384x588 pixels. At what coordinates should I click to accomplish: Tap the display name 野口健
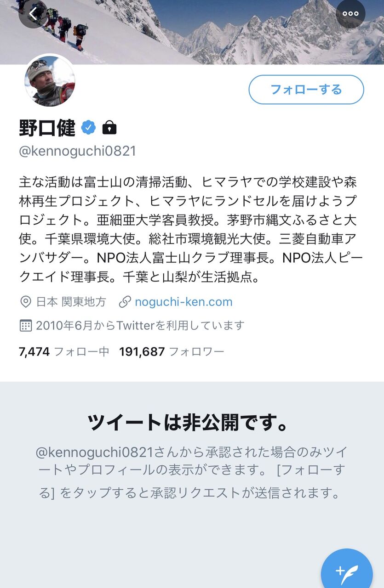pos(47,128)
